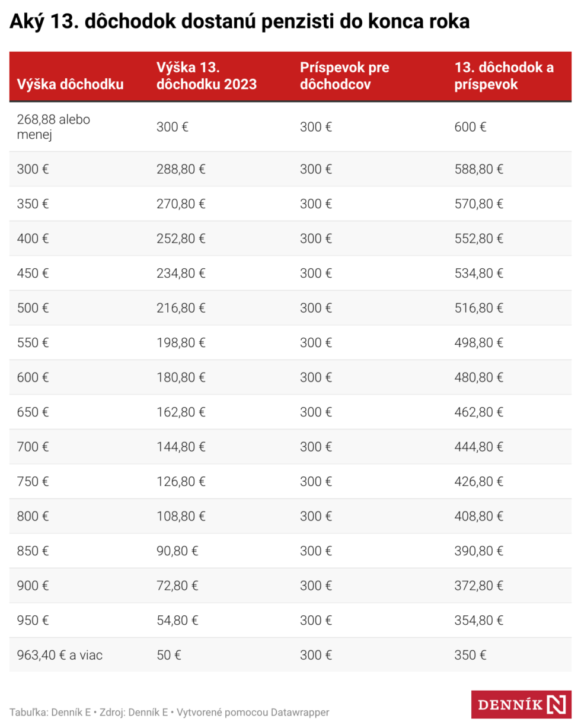581x728 pixels.
Task: Click the 350 € total in last row
Action: pyautogui.click(x=470, y=656)
